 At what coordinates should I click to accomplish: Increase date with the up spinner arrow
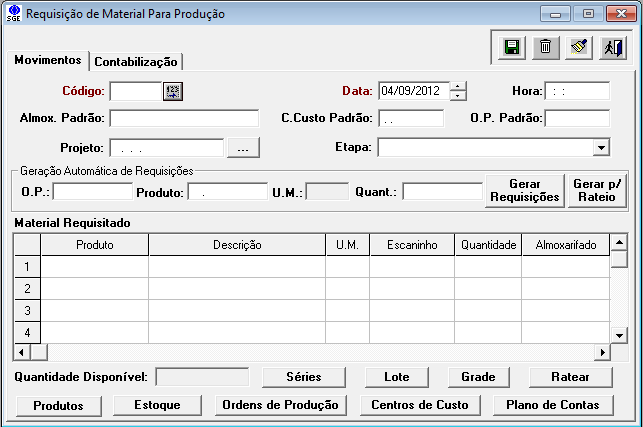click(458, 86)
